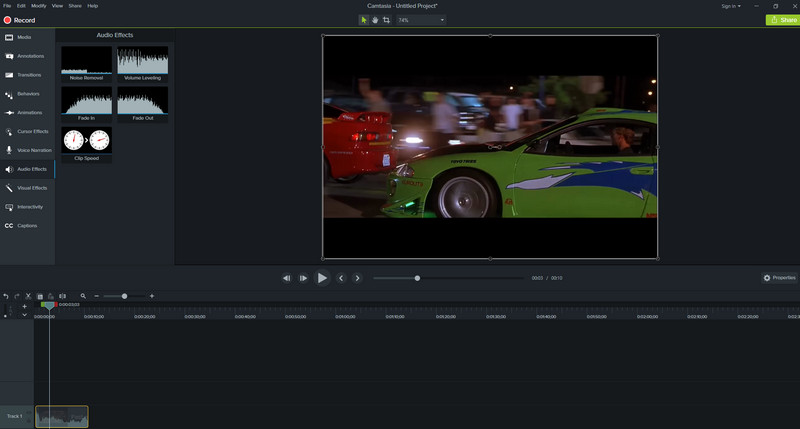Select the hand pan tool
The height and width of the screenshot is (429, 800).
375,20
